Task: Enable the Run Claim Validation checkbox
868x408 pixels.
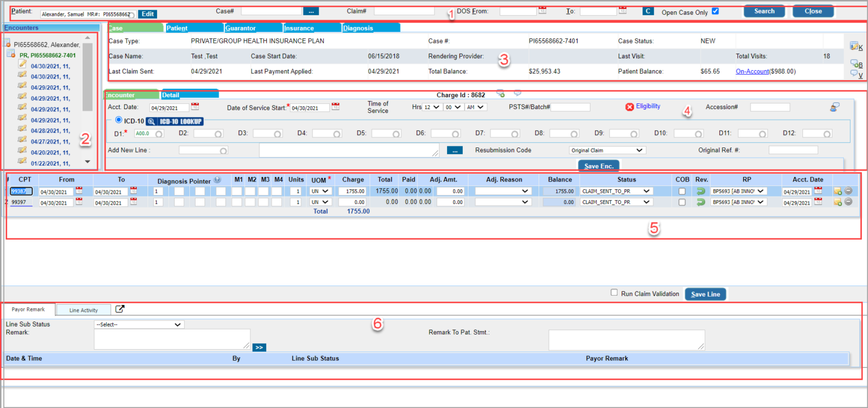Action: pyautogui.click(x=614, y=293)
